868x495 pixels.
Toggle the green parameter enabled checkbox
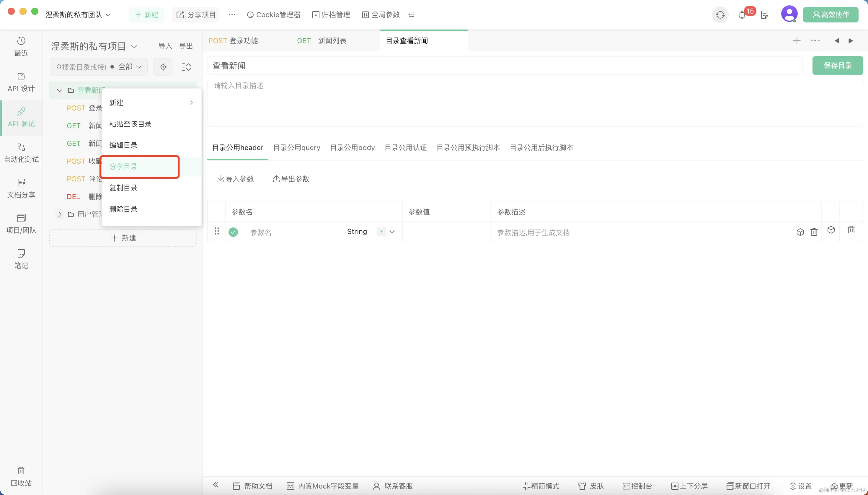click(x=233, y=232)
